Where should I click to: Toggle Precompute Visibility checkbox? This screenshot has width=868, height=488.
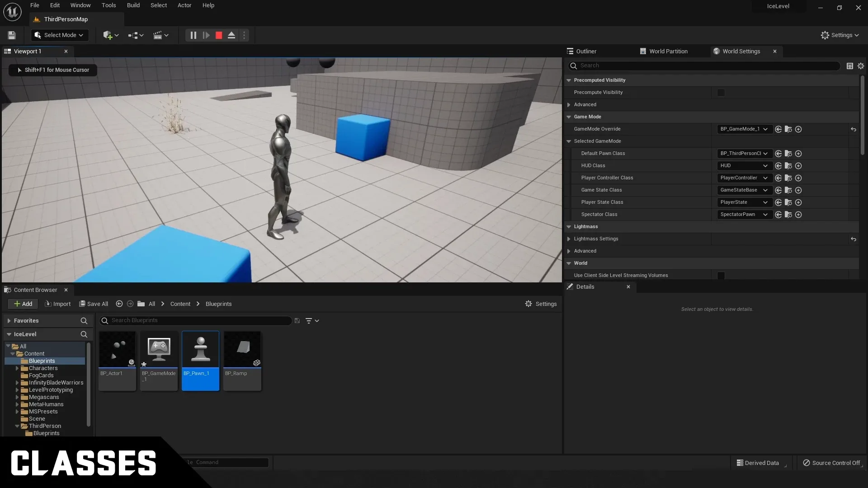(x=721, y=92)
